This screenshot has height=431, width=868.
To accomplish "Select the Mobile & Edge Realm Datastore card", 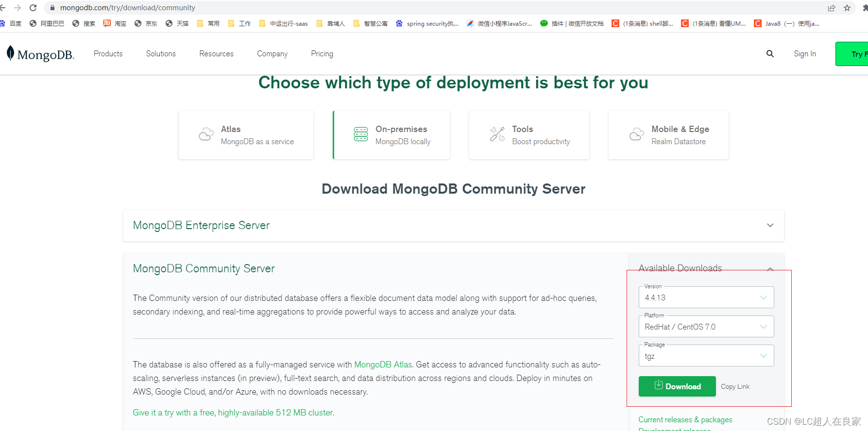I will click(x=668, y=135).
